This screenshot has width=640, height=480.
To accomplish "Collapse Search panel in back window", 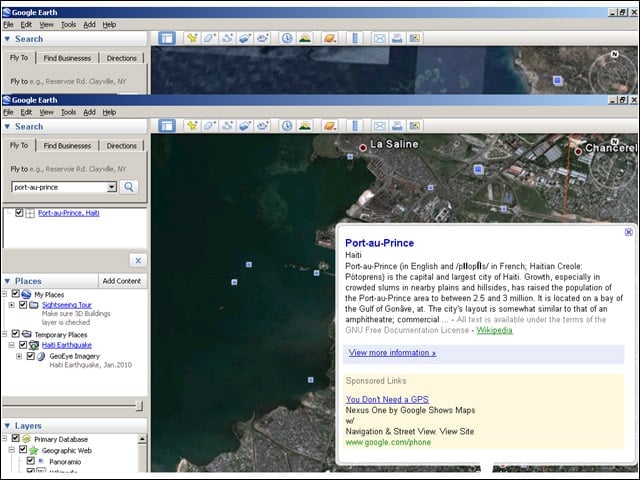I will pyautogui.click(x=7, y=39).
